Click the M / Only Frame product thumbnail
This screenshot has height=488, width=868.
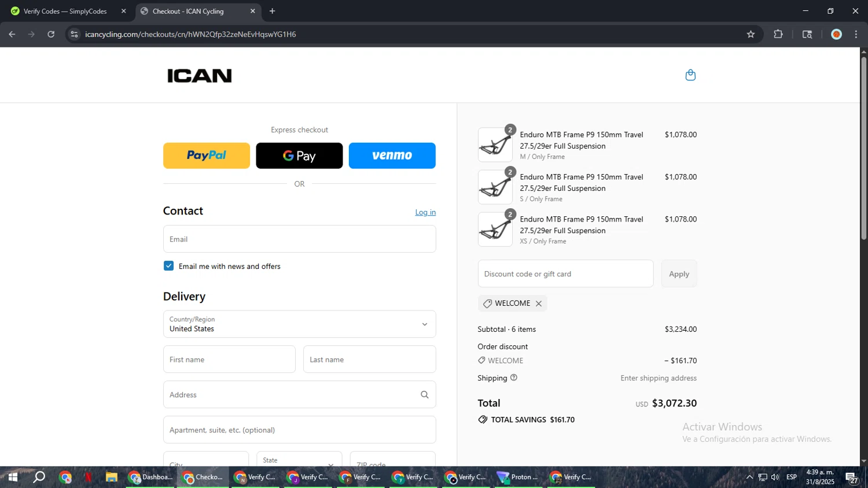click(495, 145)
